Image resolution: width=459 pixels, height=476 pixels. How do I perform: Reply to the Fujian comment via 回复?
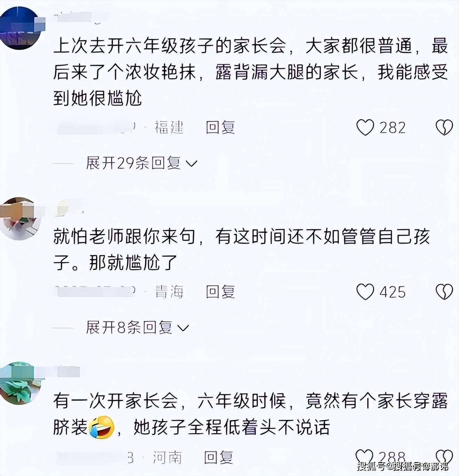tap(220, 128)
